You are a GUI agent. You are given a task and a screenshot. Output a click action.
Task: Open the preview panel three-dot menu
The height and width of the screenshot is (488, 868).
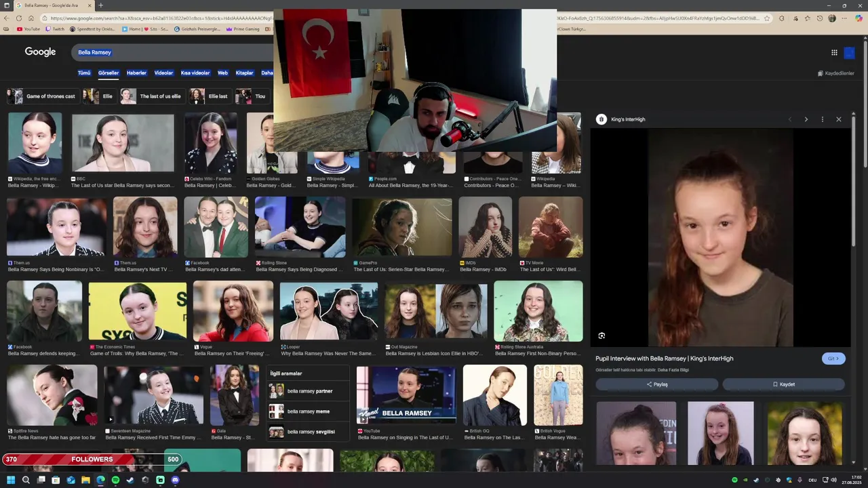[x=823, y=119]
